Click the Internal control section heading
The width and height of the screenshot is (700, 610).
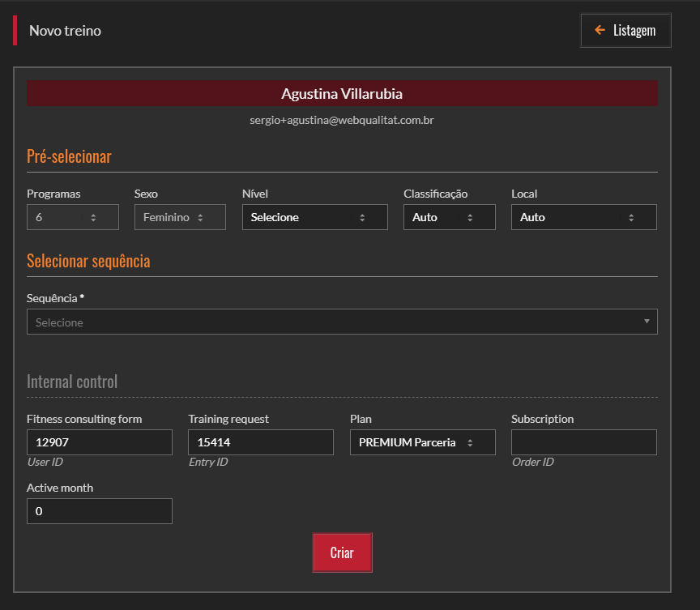(x=72, y=382)
